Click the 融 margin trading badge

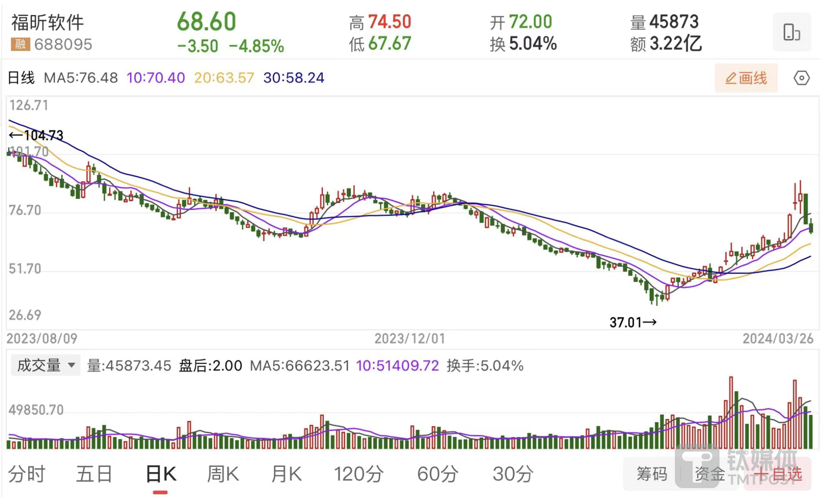[x=20, y=44]
